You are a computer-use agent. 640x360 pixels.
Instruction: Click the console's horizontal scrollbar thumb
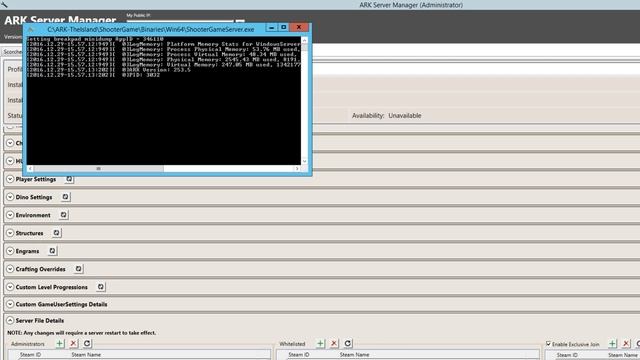pyautogui.click(x=98, y=168)
